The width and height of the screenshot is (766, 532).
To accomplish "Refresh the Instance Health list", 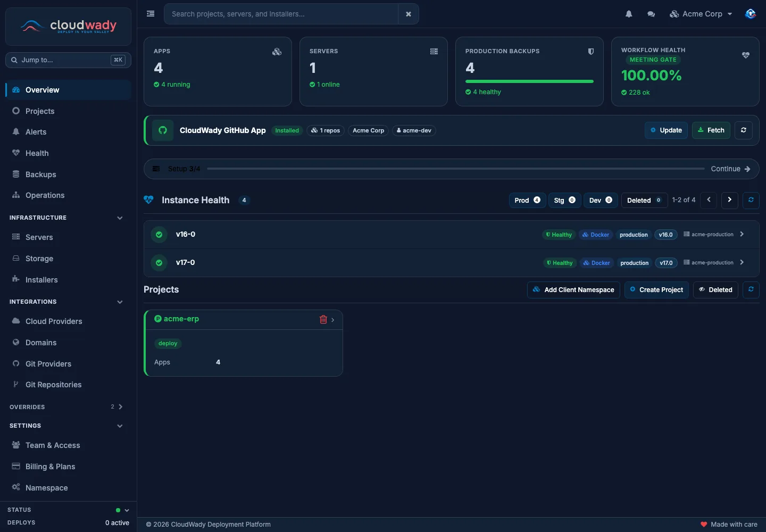I will [x=751, y=200].
